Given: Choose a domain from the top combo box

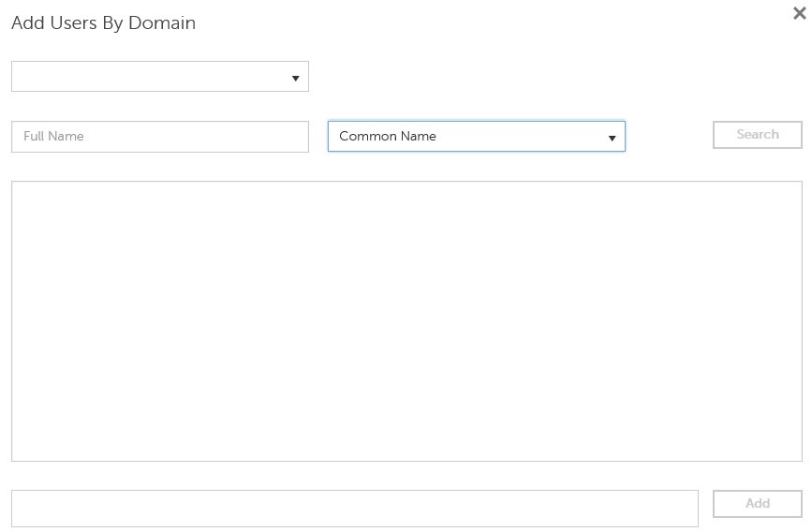Looking at the screenshot, I should pyautogui.click(x=159, y=77).
